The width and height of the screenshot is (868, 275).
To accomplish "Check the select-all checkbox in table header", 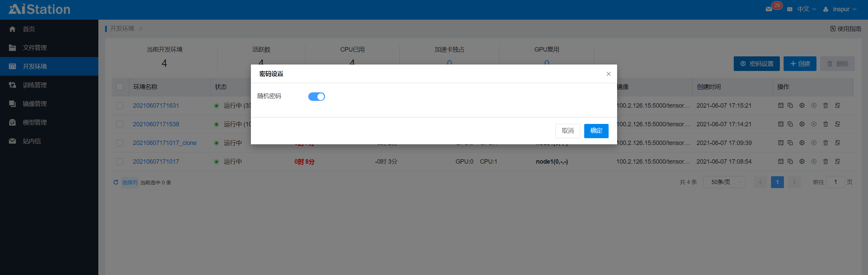I will coord(120,87).
